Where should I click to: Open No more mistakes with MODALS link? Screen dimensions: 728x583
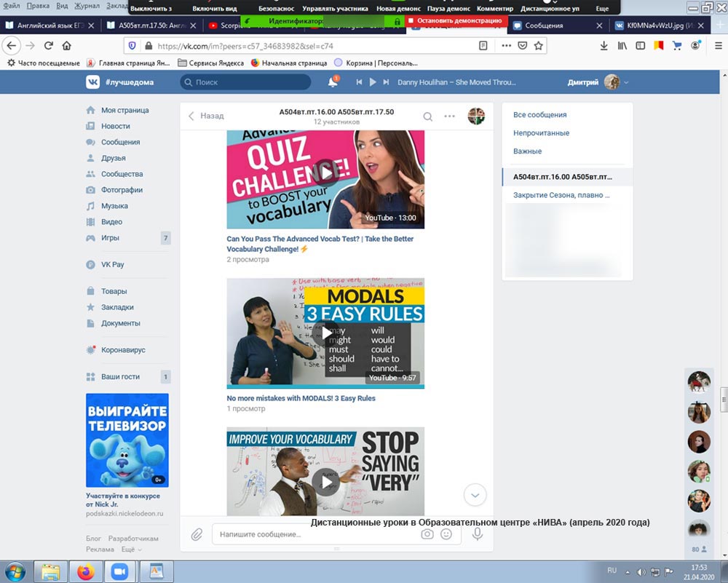tap(301, 398)
